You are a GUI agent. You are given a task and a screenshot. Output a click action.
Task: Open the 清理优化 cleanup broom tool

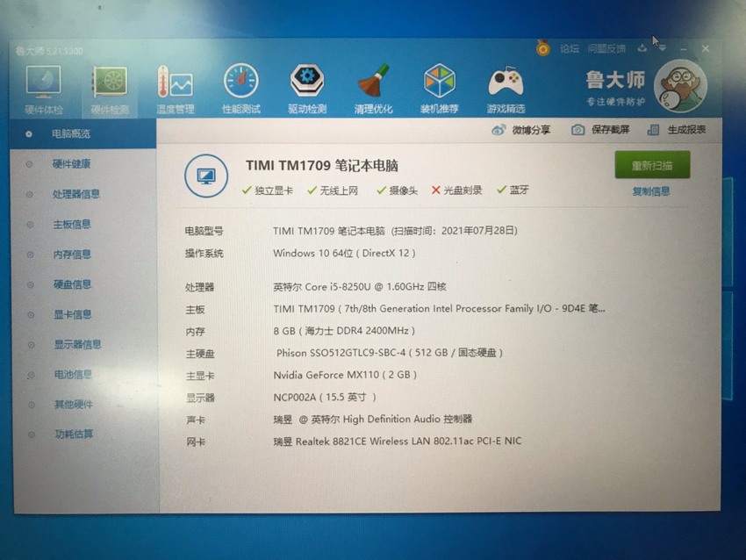coord(374,90)
